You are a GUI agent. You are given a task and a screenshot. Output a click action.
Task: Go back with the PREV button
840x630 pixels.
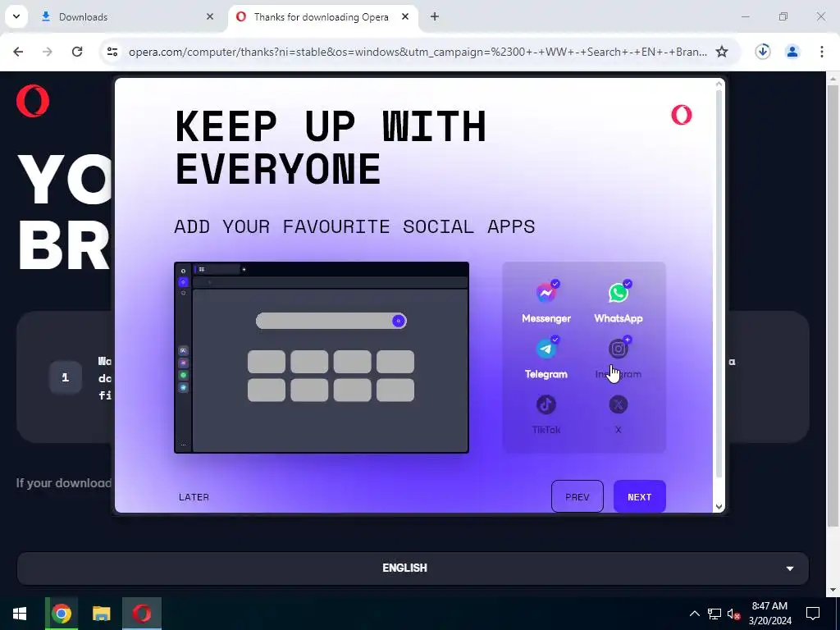click(577, 496)
